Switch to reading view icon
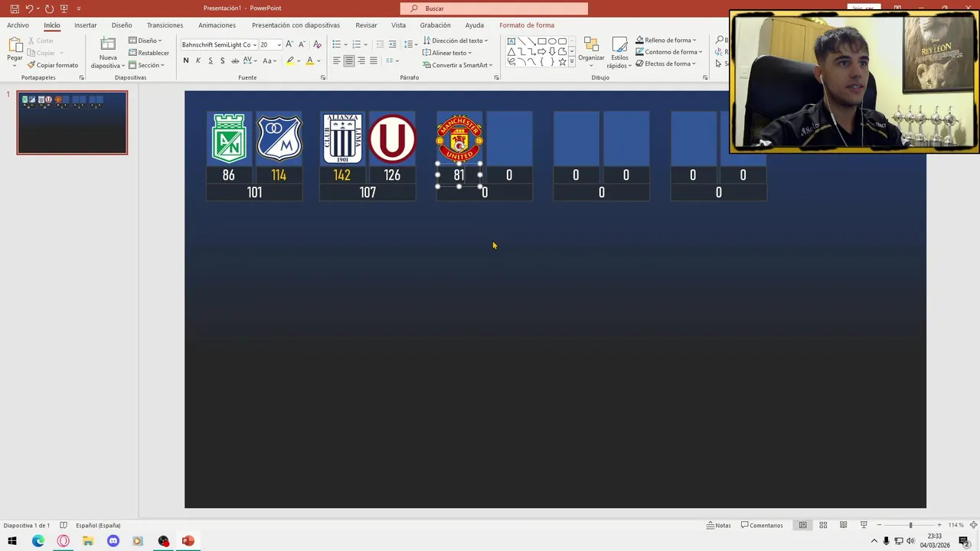Image resolution: width=980 pixels, height=551 pixels. pyautogui.click(x=843, y=525)
